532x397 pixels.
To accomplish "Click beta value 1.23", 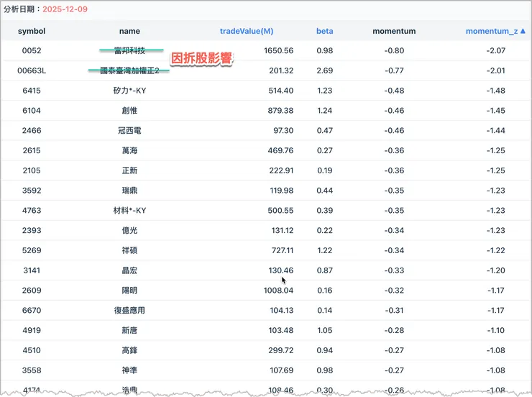I will [325, 91].
